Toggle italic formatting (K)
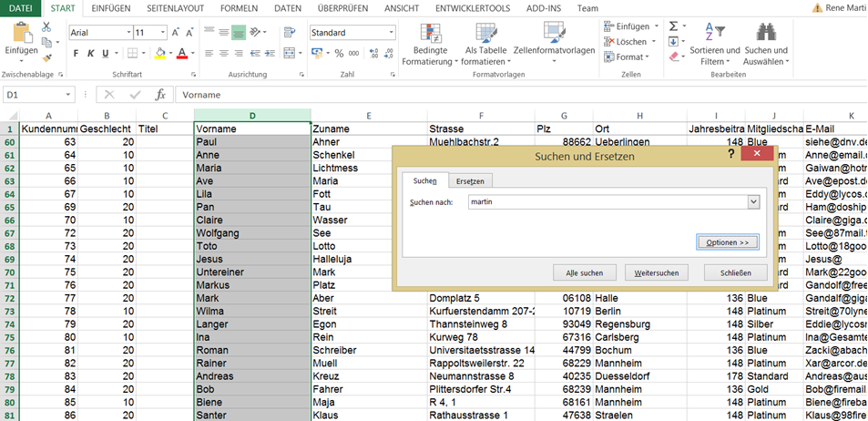This screenshot has height=421, width=868. point(91,53)
